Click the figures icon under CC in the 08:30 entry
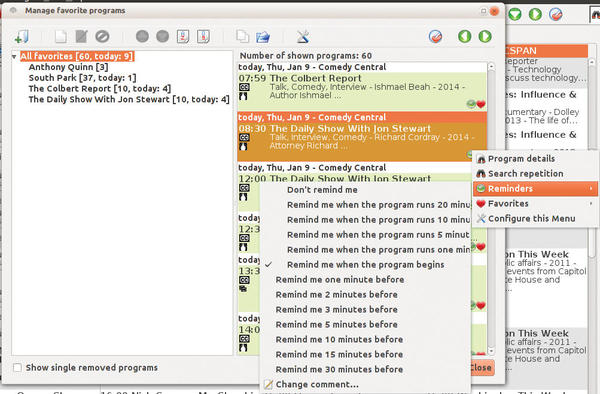Viewport: 600px width, 394px height. pos(243,147)
